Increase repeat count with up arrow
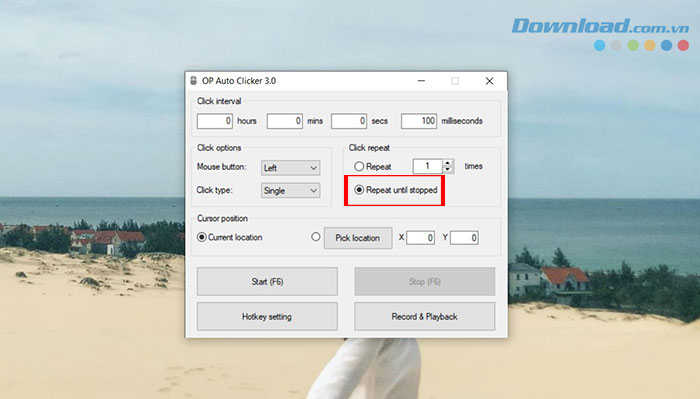Image resolution: width=700 pixels, height=399 pixels. (448, 163)
